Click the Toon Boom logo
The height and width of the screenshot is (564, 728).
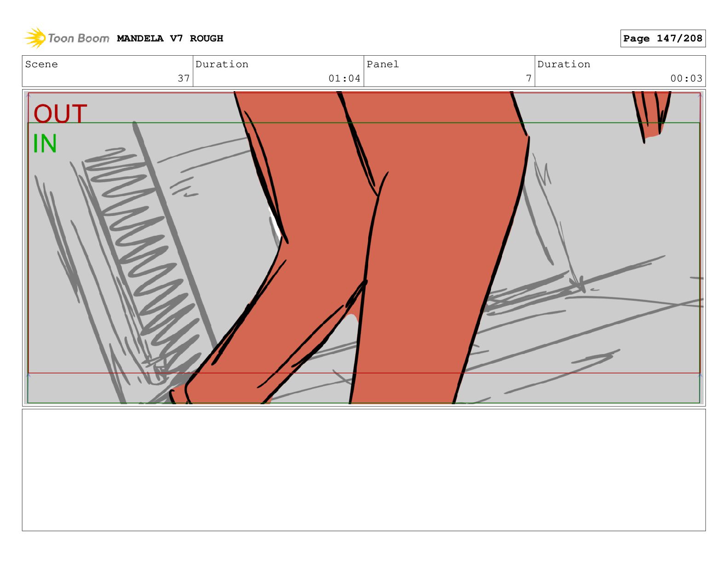[67, 38]
